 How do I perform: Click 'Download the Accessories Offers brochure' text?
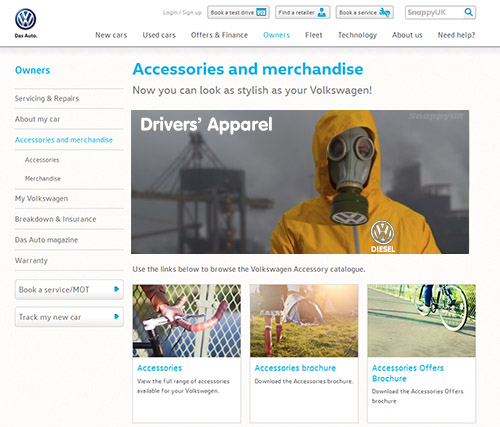point(417,396)
